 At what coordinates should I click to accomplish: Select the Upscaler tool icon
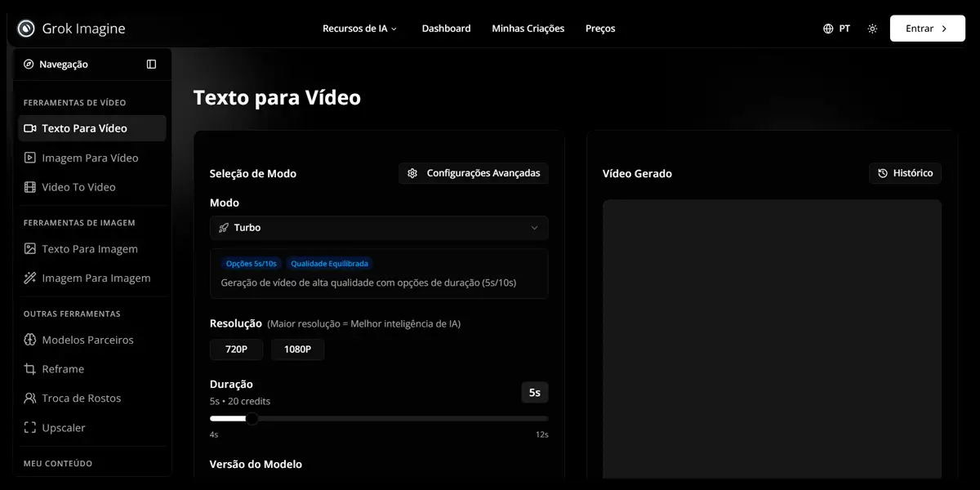(x=29, y=427)
